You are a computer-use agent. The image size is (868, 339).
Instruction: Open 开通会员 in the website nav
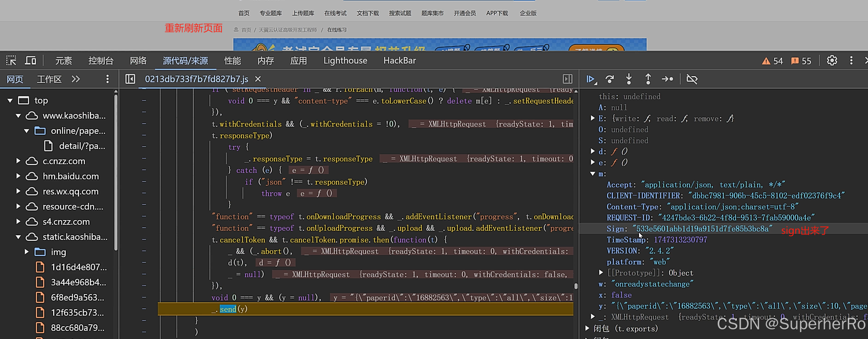(465, 13)
